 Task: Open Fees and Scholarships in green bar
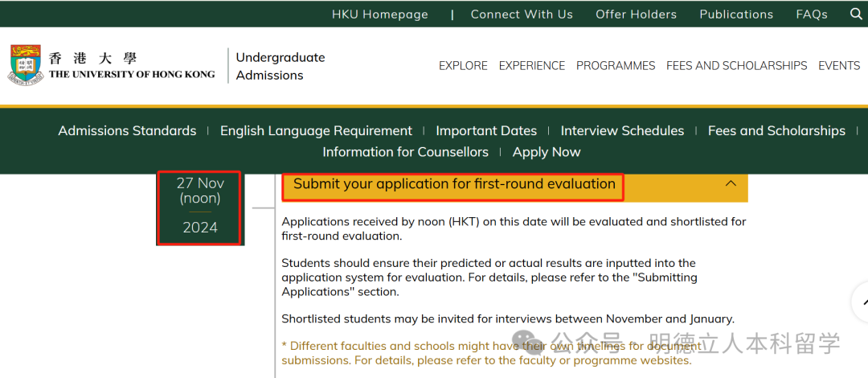(776, 131)
